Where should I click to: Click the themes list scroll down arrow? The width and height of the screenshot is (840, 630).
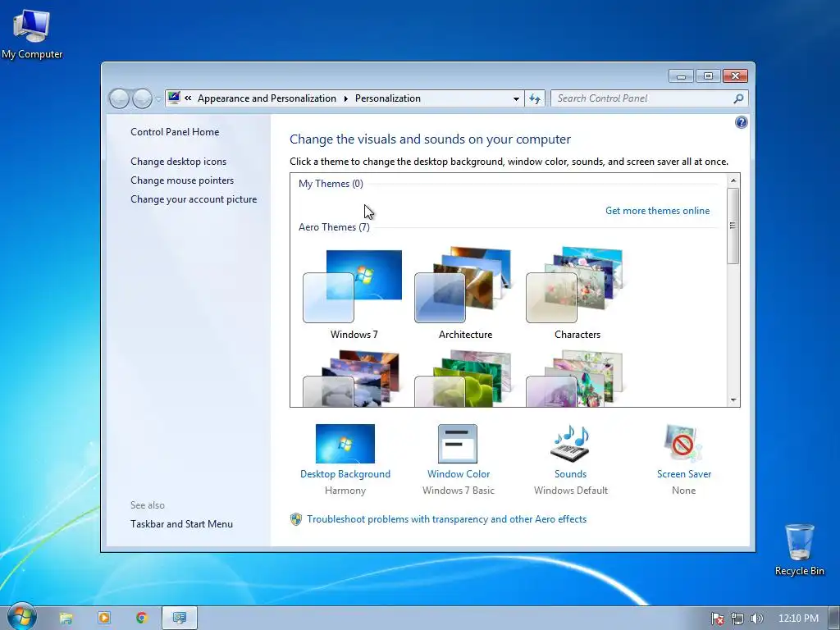click(x=733, y=400)
